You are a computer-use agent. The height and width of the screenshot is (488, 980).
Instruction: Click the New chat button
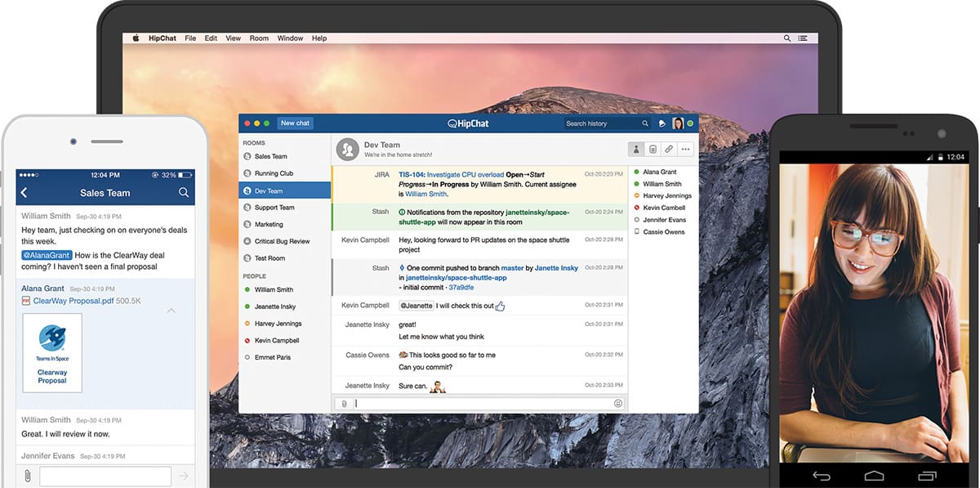click(295, 123)
